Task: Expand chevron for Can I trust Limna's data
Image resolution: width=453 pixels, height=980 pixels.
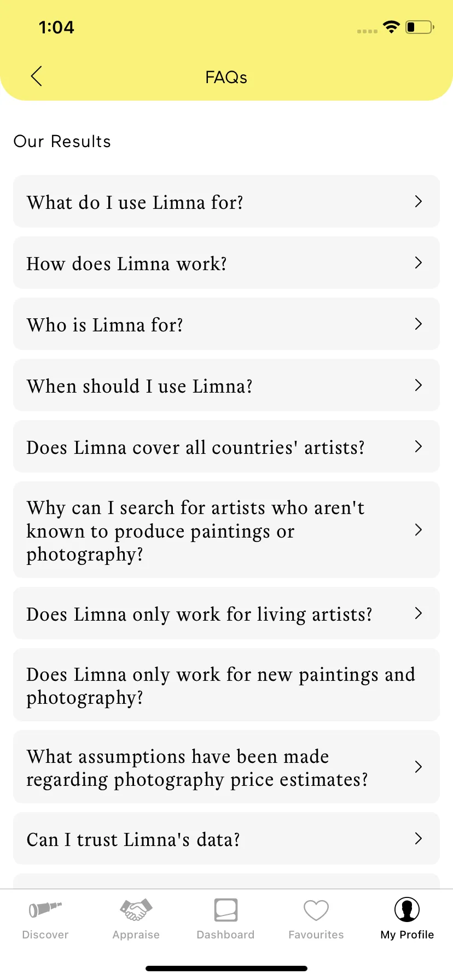Action: (x=419, y=838)
